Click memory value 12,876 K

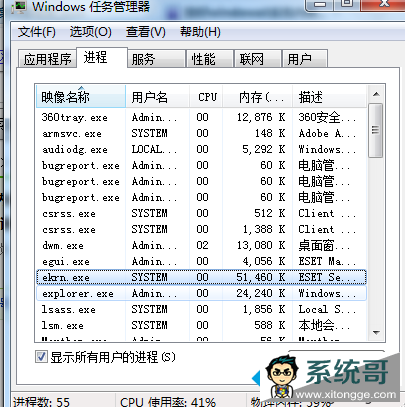(261, 117)
